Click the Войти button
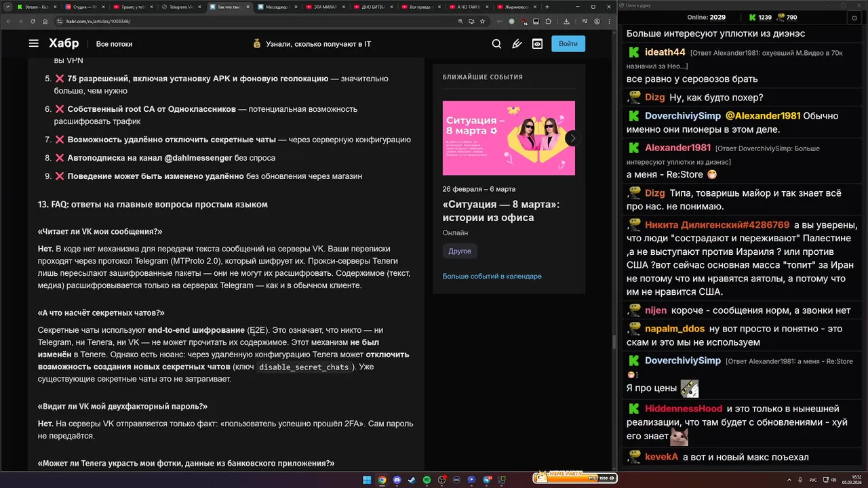The height and width of the screenshot is (488, 868). coord(568,44)
